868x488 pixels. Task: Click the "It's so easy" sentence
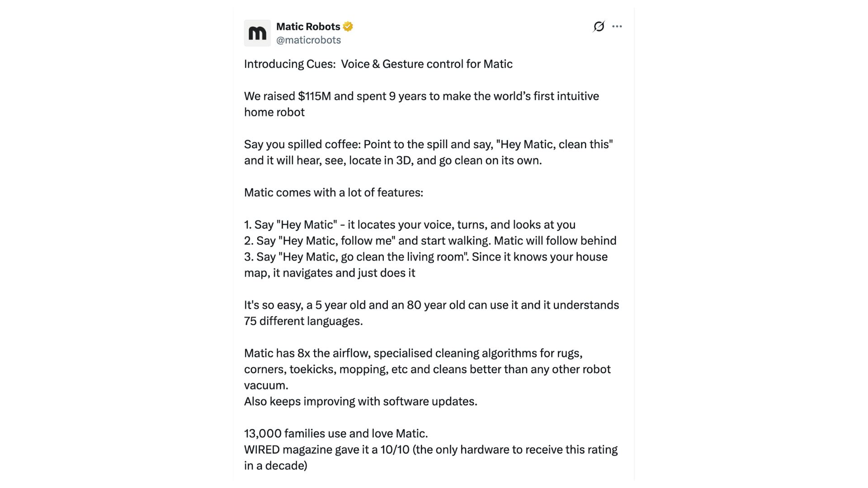(x=432, y=305)
